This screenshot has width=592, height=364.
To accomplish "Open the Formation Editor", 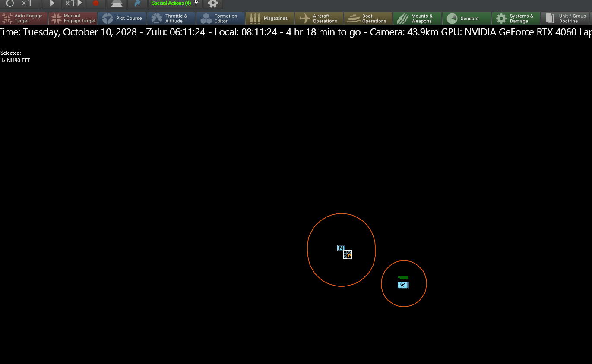I will coord(221,18).
